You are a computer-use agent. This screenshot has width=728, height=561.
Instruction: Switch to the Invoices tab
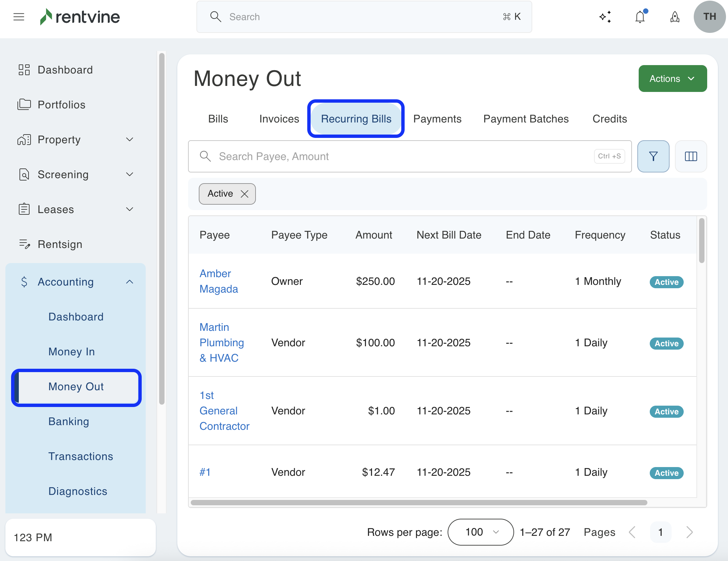[279, 119]
